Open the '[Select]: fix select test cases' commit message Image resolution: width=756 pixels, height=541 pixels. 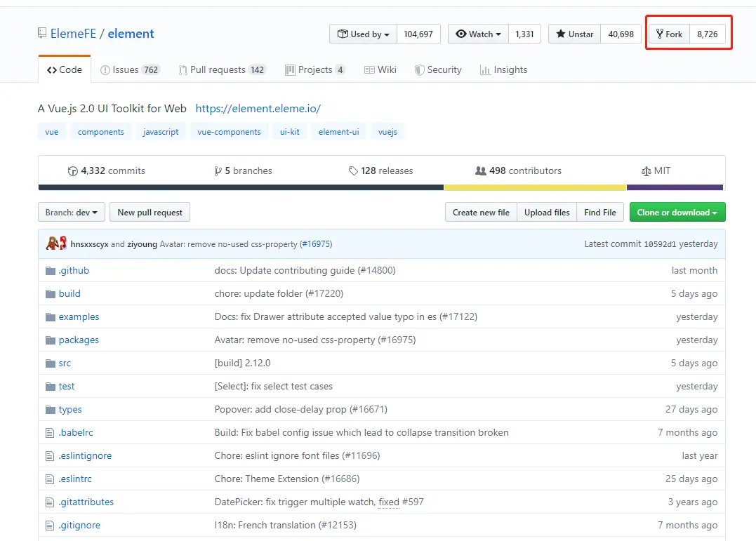[x=273, y=386]
